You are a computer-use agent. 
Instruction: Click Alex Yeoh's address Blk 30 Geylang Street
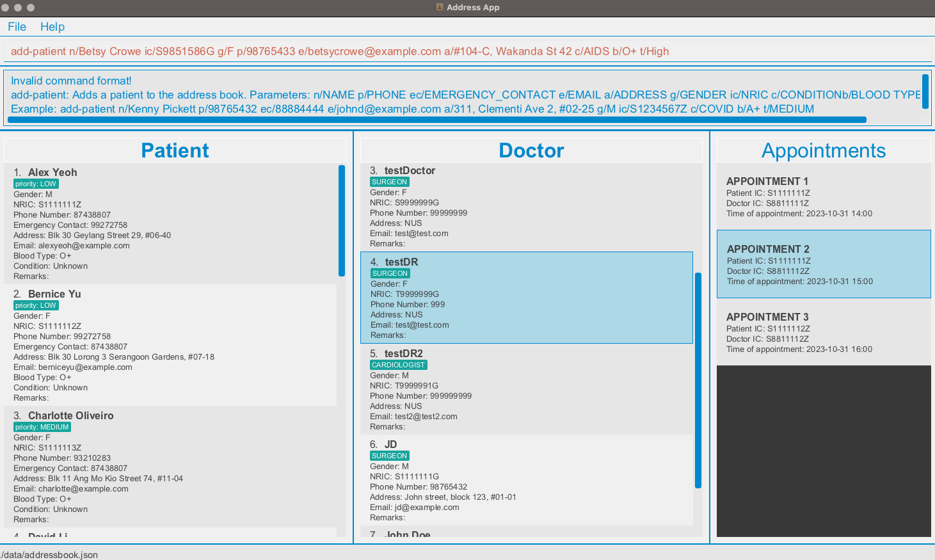(92, 236)
